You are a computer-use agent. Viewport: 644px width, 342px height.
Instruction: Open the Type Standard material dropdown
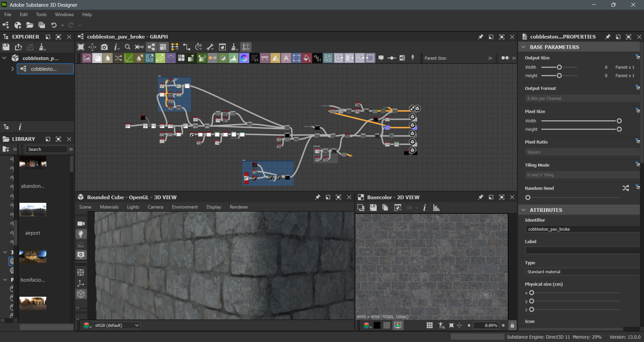(x=582, y=272)
